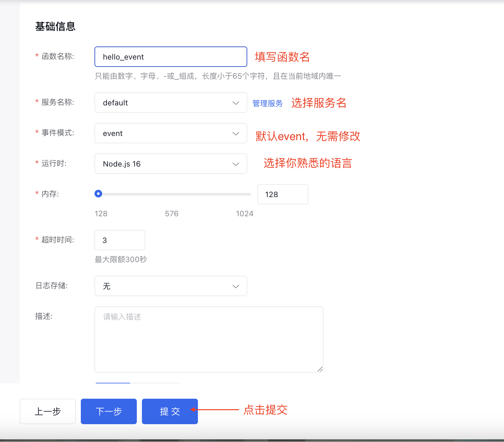The width and height of the screenshot is (504, 442).
Task: Click the timeout input field showing 3
Action: 120,240
